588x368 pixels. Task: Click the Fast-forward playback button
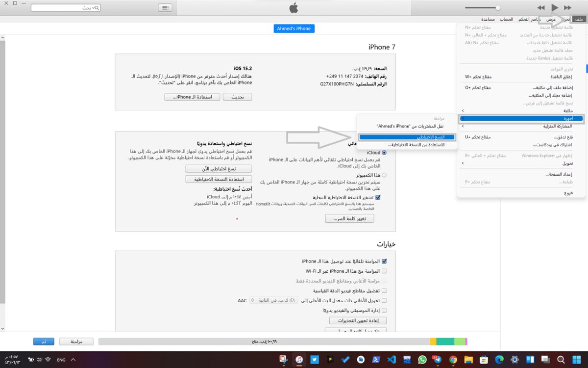click(x=568, y=8)
